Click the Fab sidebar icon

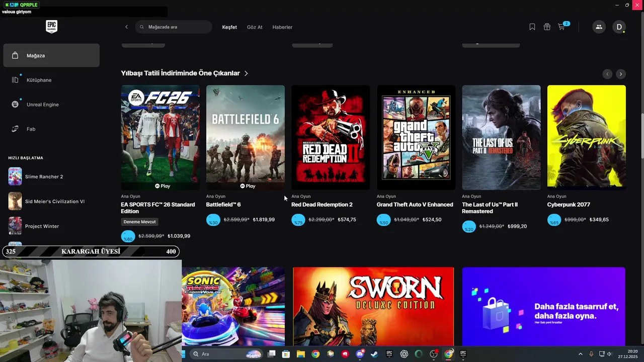[x=15, y=129]
